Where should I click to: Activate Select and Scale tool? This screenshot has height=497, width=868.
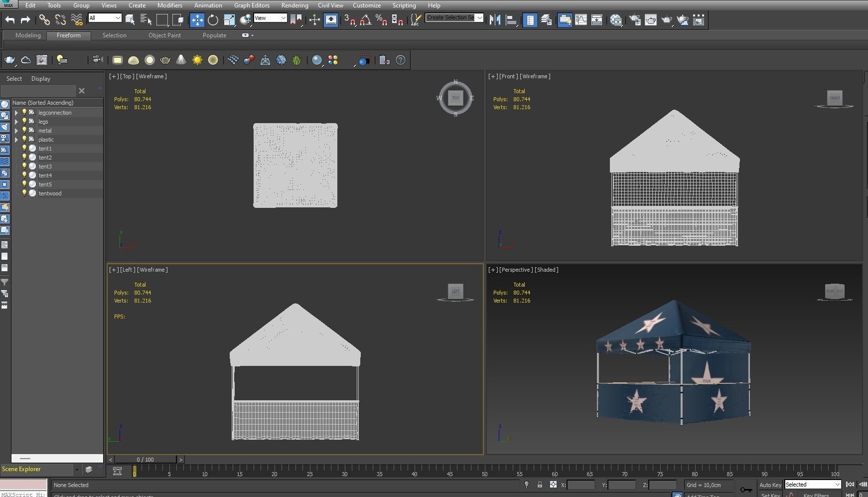click(x=229, y=20)
